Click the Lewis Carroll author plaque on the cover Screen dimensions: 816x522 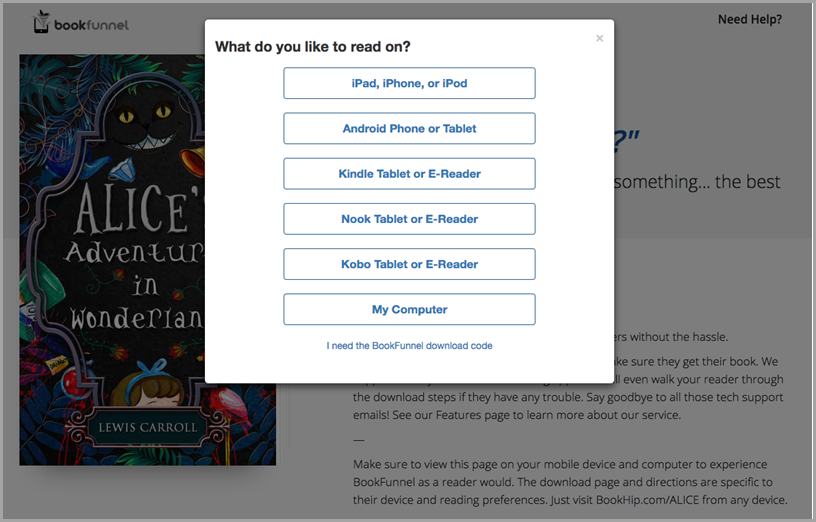148,428
